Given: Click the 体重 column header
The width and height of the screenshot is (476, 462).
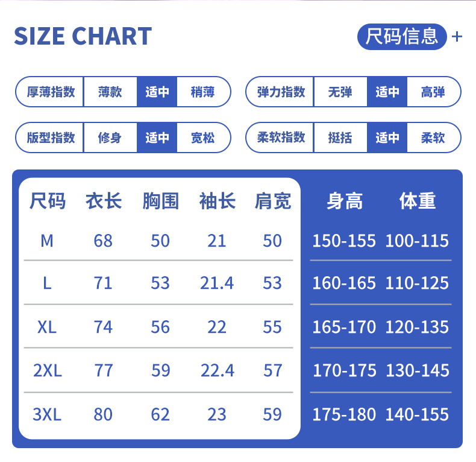Looking at the screenshot, I should (x=418, y=201).
